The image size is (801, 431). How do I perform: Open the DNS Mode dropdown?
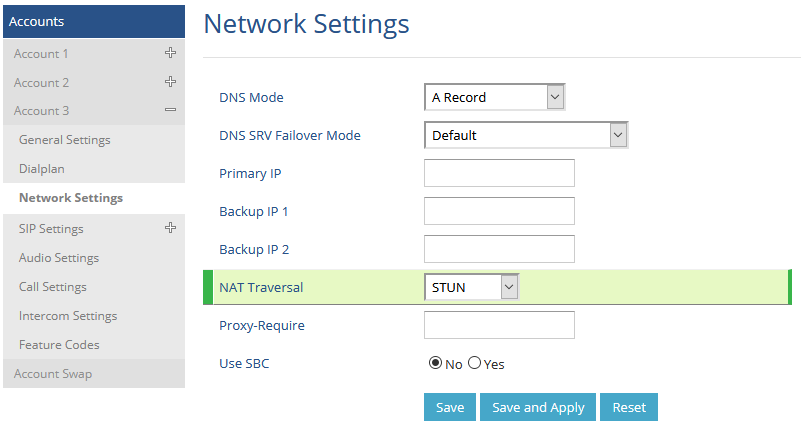(x=494, y=97)
